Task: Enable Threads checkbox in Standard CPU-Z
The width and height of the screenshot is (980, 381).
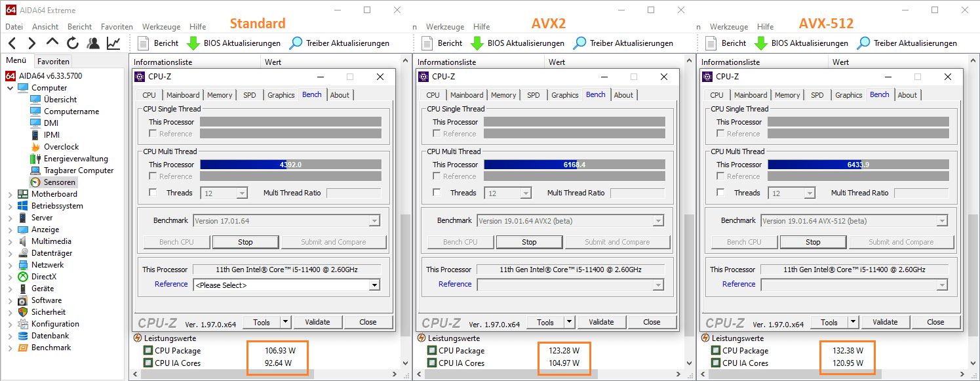Action: pos(153,193)
